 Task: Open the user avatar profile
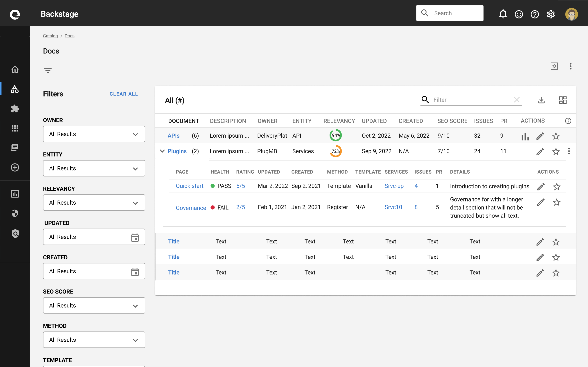coord(572,14)
